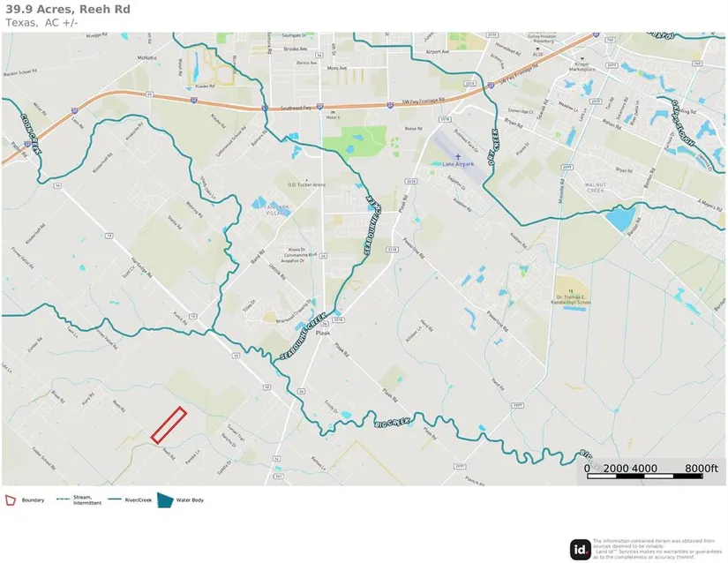Click the "39.9 Acres, Reeh Rd" title
The image size is (728, 563).
(x=67, y=9)
